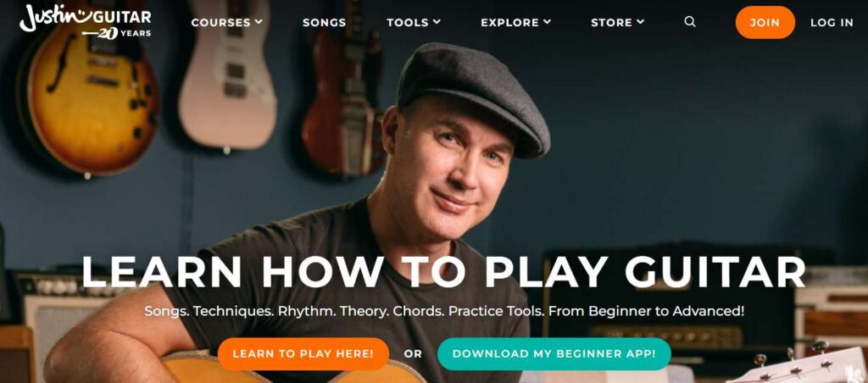868x383 pixels.
Task: Click the 20 Years anniversary badge
Action: pyautogui.click(x=117, y=33)
